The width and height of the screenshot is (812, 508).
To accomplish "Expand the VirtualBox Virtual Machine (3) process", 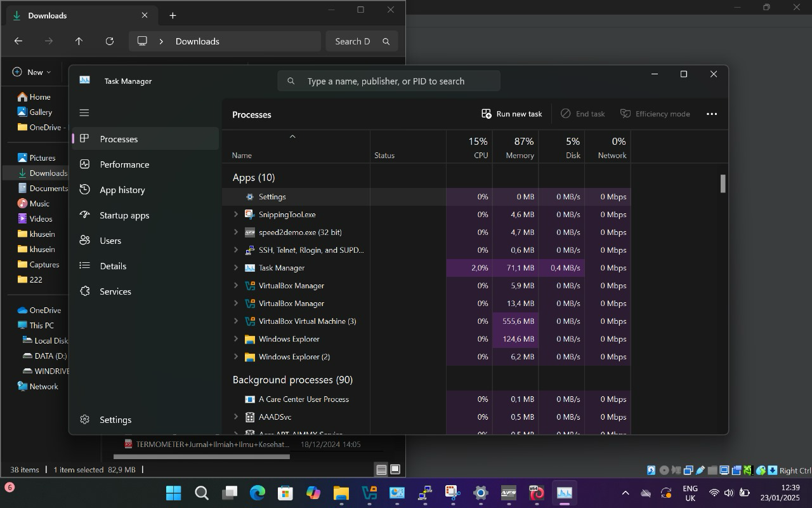I will tap(236, 321).
